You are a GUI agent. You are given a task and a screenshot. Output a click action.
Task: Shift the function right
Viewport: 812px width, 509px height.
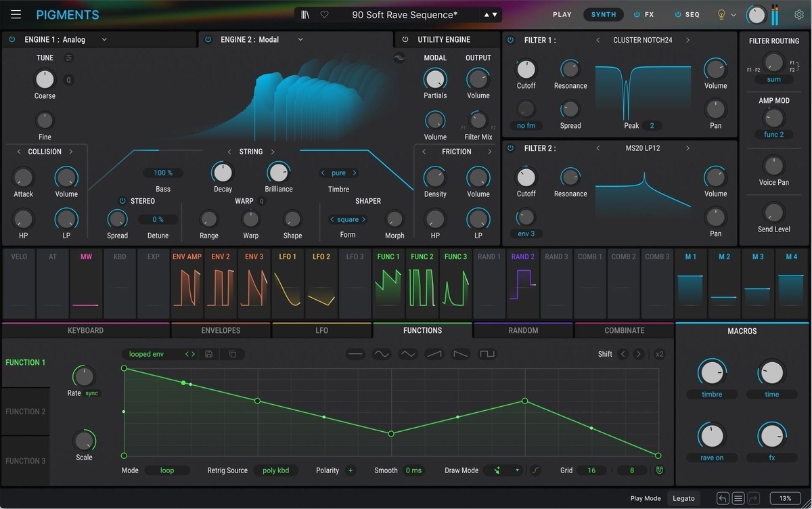638,354
